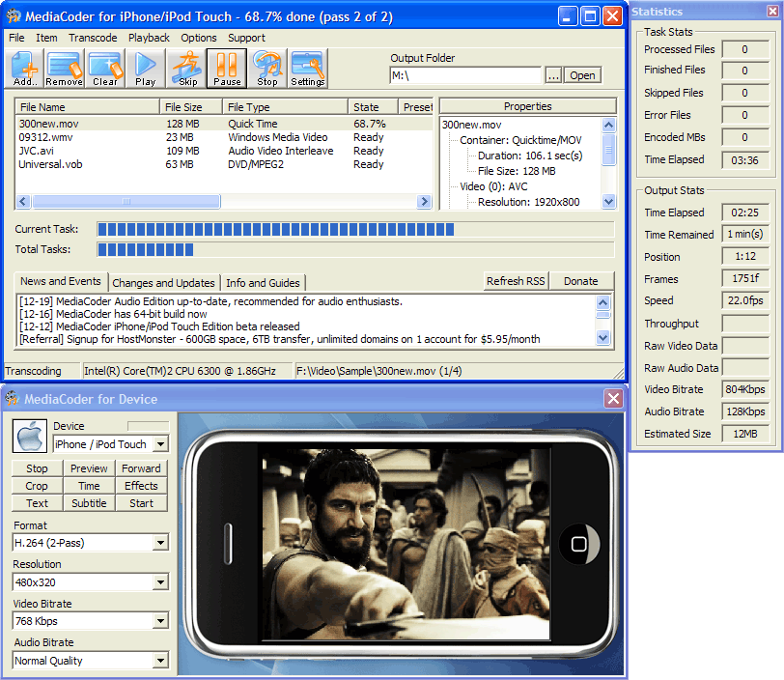This screenshot has width=784, height=680.
Task: Click file list horizontal scrollbar left arrow
Action: pyautogui.click(x=23, y=202)
